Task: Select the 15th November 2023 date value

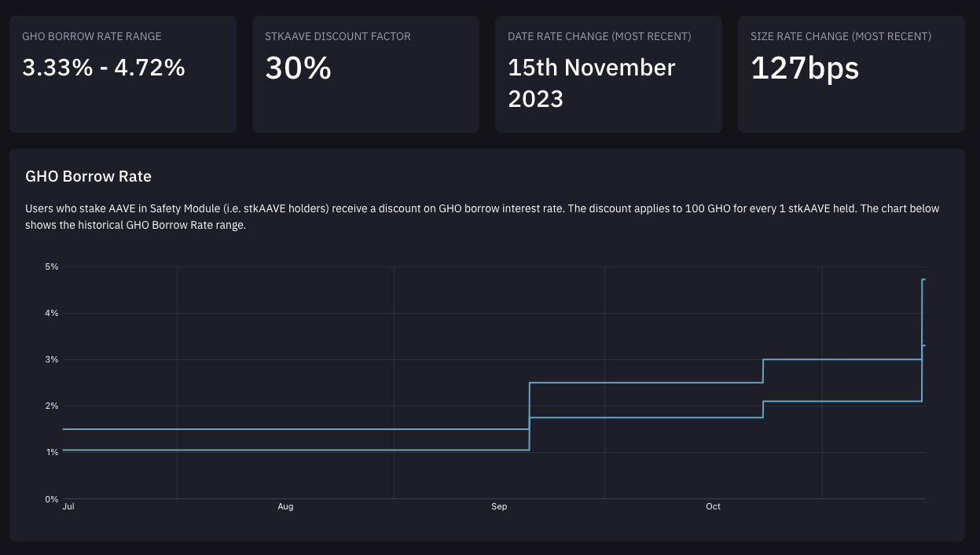Action: (x=591, y=83)
